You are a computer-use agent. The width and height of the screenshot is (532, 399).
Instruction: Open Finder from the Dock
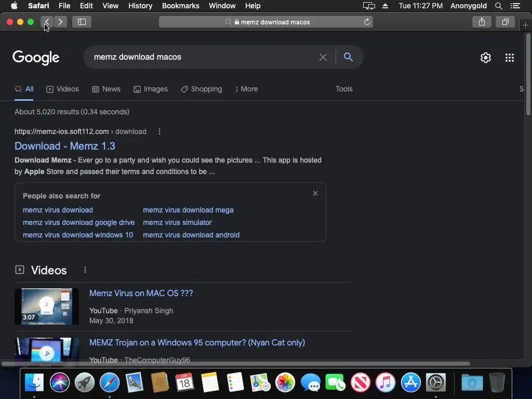click(34, 382)
